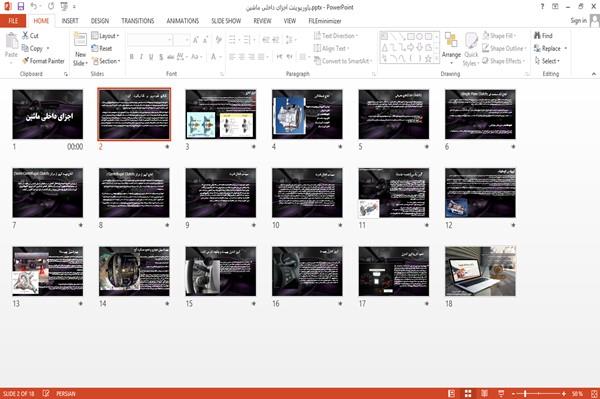Click the Format Painter brush icon
600x399 pixels.
click(25, 61)
